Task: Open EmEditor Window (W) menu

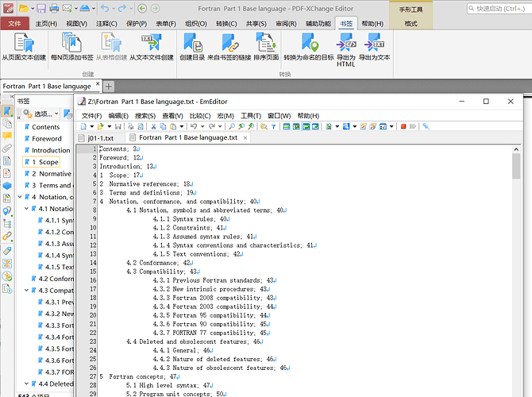Action: 279,116
